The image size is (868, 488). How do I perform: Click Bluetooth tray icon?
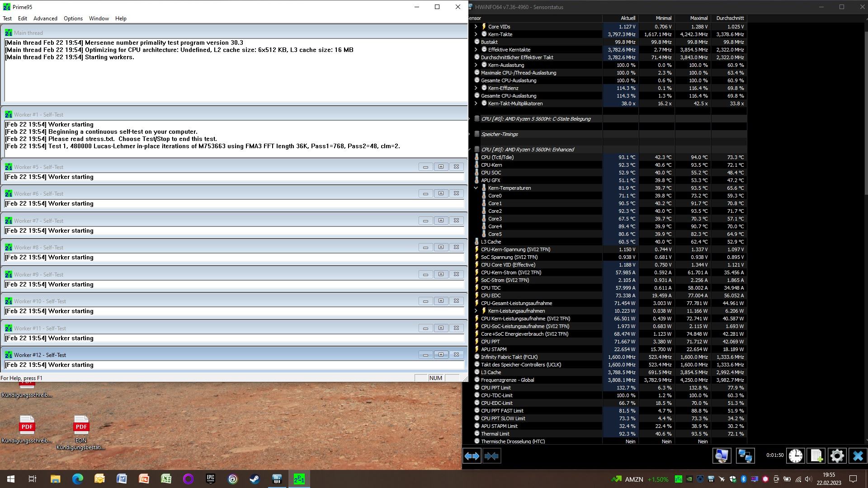(x=744, y=479)
